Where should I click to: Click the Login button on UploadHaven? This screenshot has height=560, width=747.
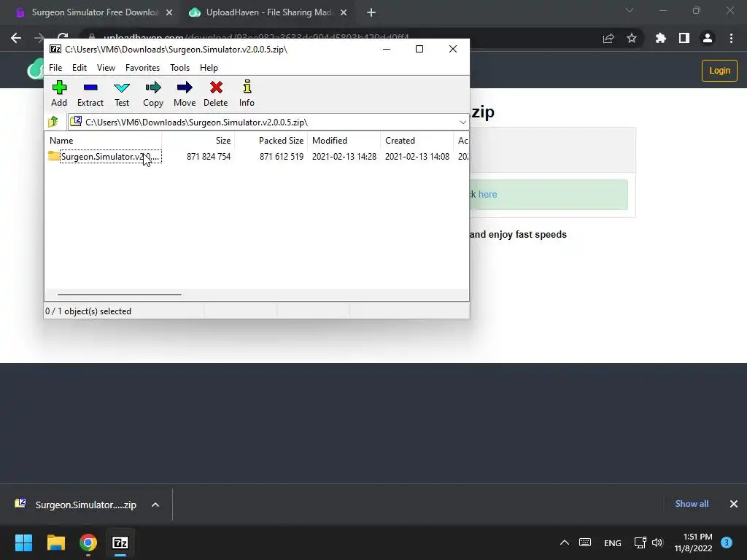click(719, 71)
